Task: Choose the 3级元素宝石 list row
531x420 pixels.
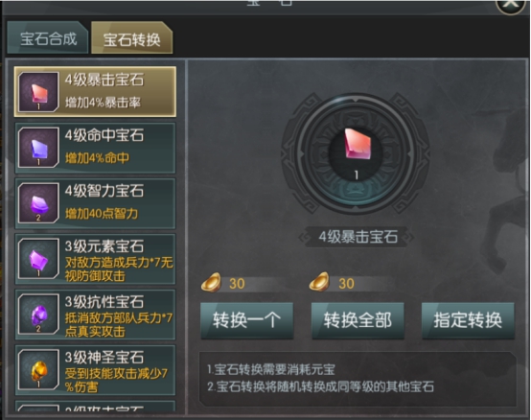Action: 95,259
